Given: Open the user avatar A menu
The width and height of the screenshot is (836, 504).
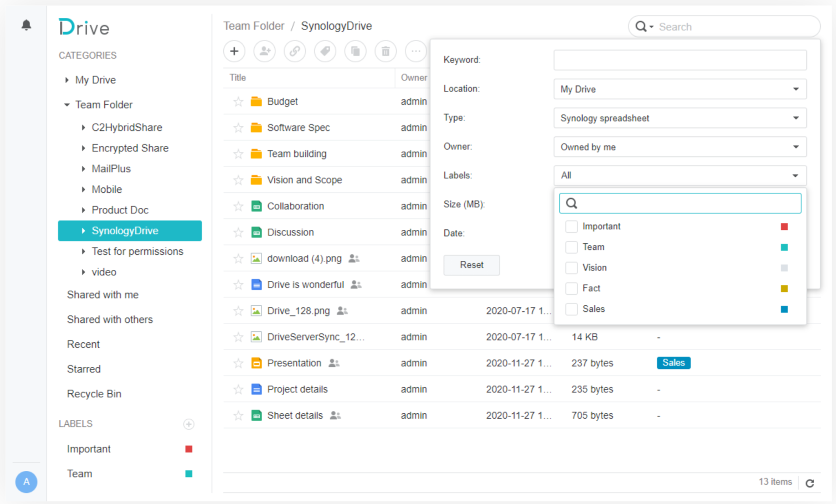Looking at the screenshot, I should point(27,482).
